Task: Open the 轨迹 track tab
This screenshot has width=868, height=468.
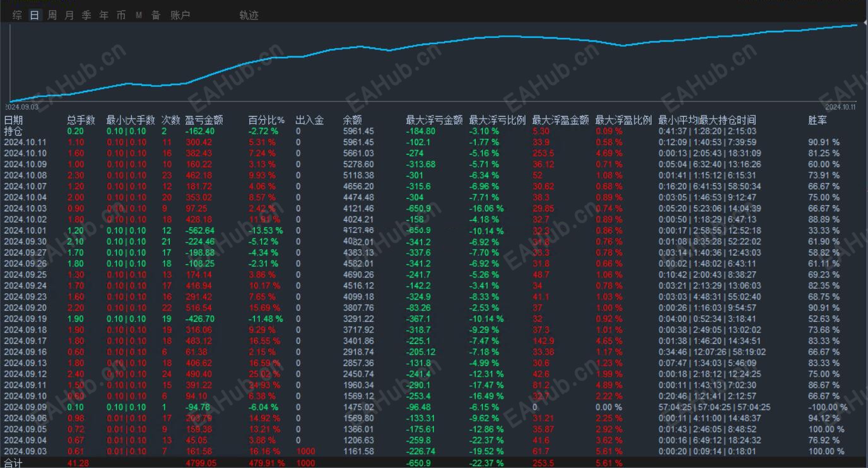Action: pos(249,15)
